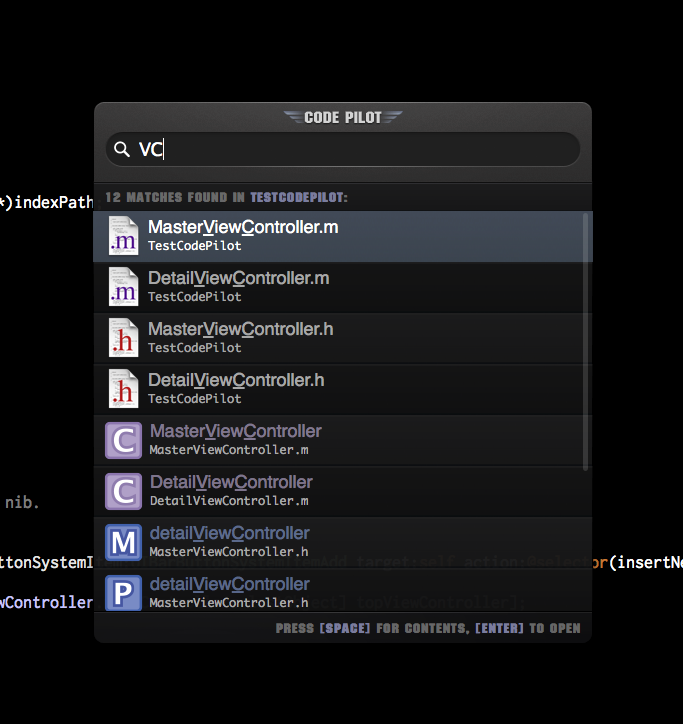The width and height of the screenshot is (683, 724).
Task: Click the results list scrollbar
Action: point(585,342)
